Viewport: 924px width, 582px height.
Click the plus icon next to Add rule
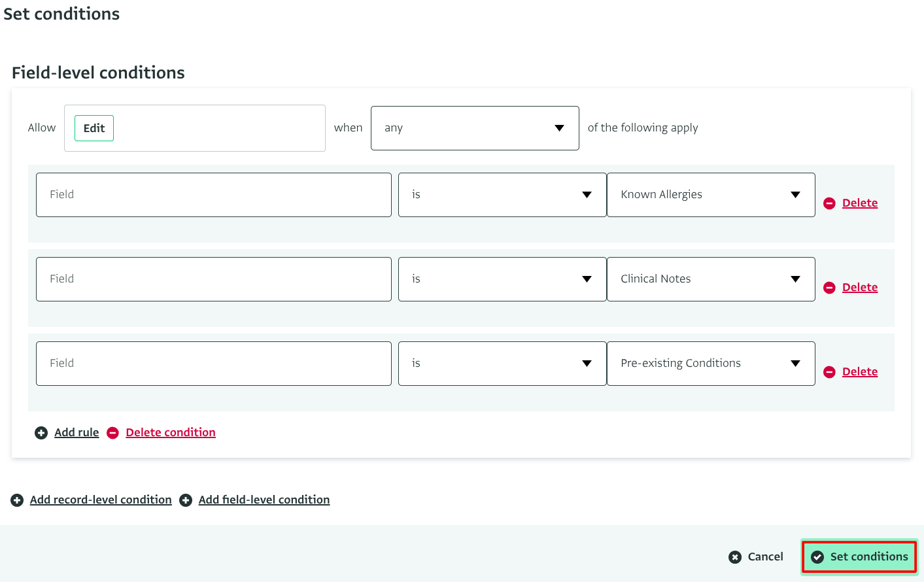[x=41, y=433]
